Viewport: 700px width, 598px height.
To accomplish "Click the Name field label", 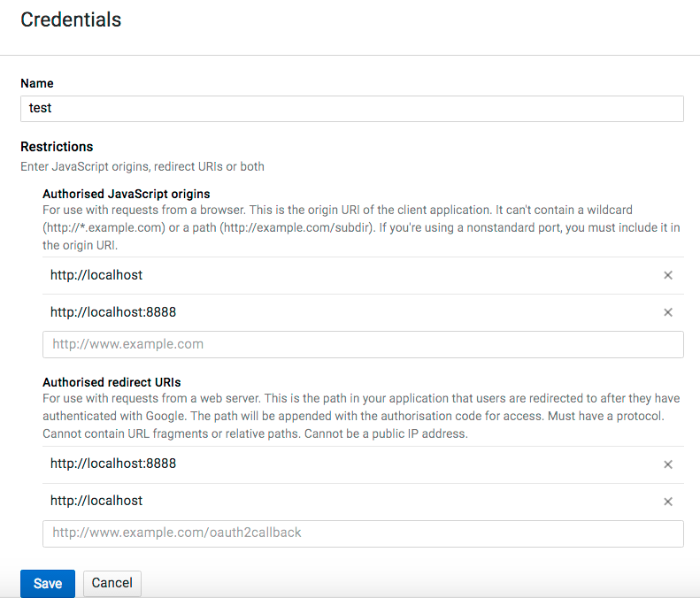I will (37, 83).
